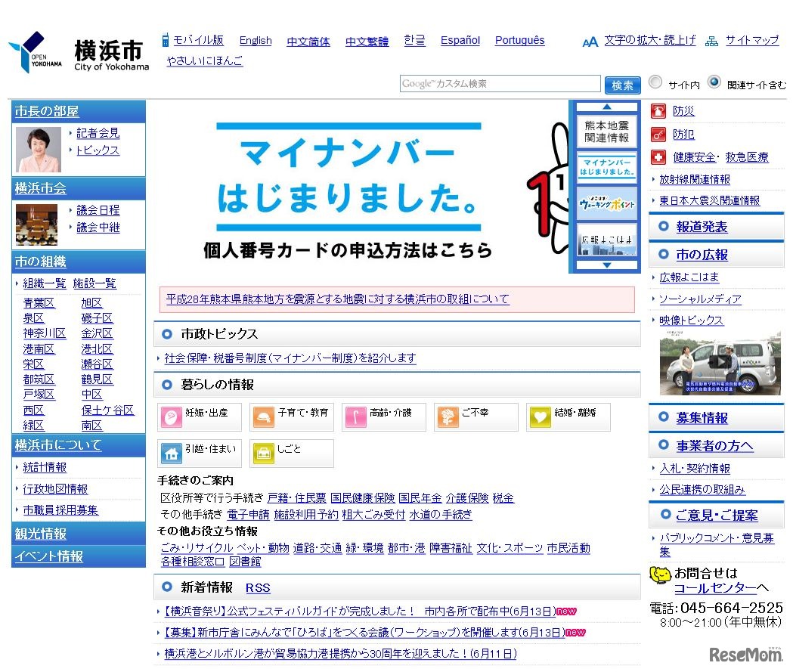The image size is (793, 672).
Task: Open the 入札・契約情報 link
Action: [695, 469]
